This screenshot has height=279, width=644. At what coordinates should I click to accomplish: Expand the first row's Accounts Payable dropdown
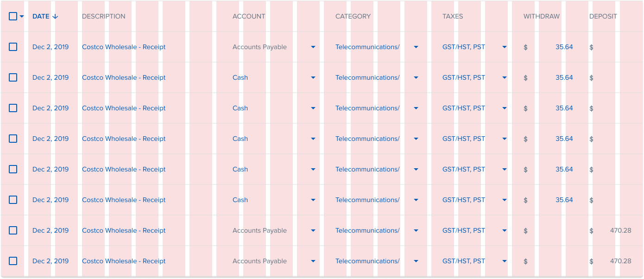click(313, 47)
